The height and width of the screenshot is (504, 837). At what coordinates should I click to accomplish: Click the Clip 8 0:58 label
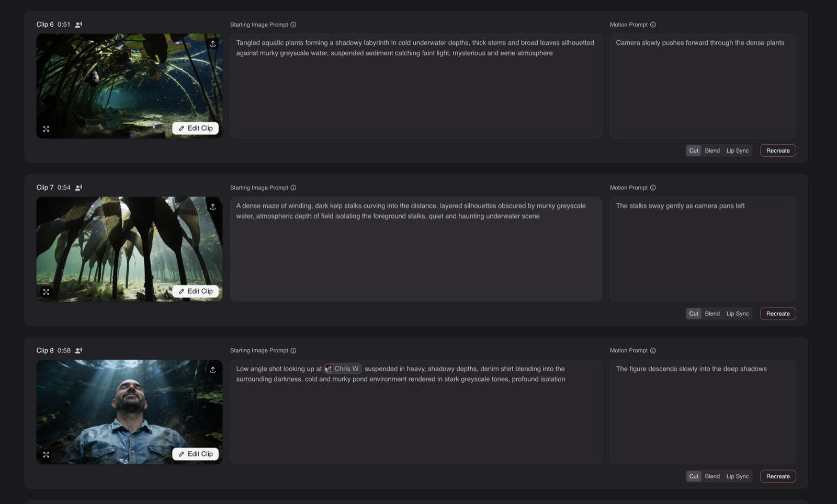[x=53, y=350]
